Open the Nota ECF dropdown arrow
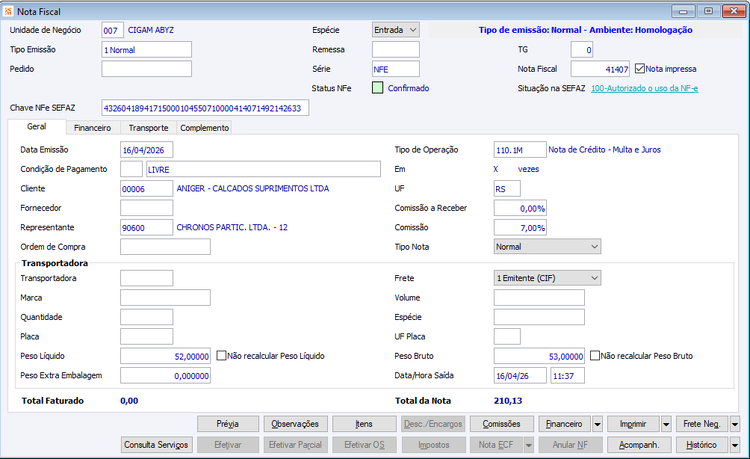This screenshot has width=750, height=459. [x=529, y=445]
